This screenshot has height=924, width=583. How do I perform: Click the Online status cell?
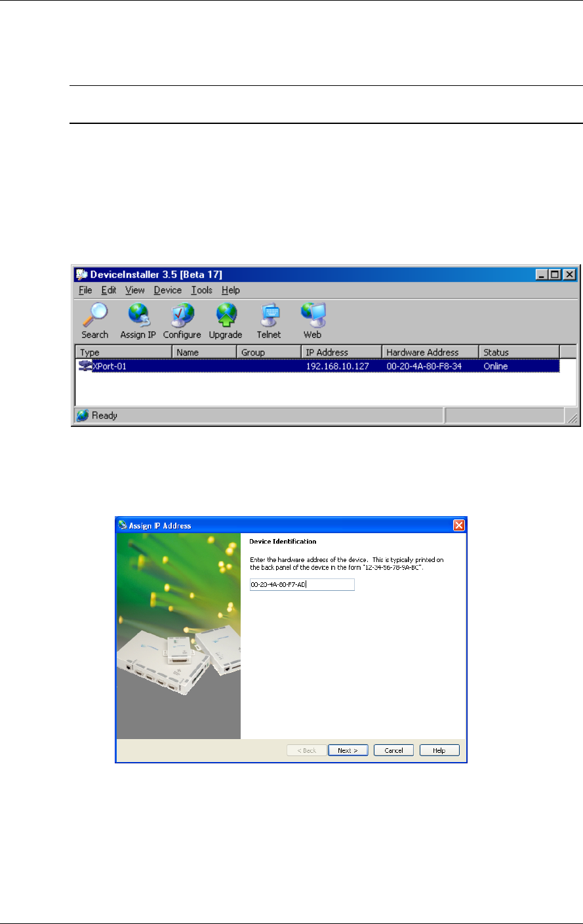point(496,366)
